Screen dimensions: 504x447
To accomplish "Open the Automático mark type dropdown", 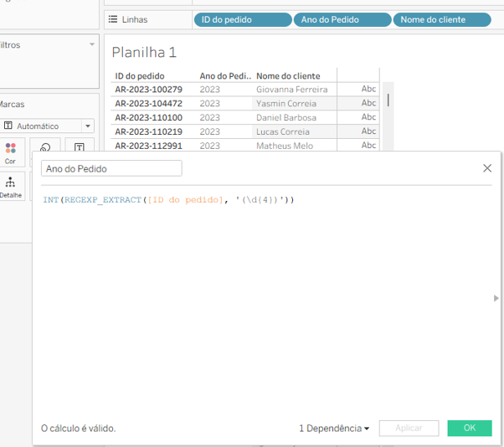I will pyautogui.click(x=88, y=126).
